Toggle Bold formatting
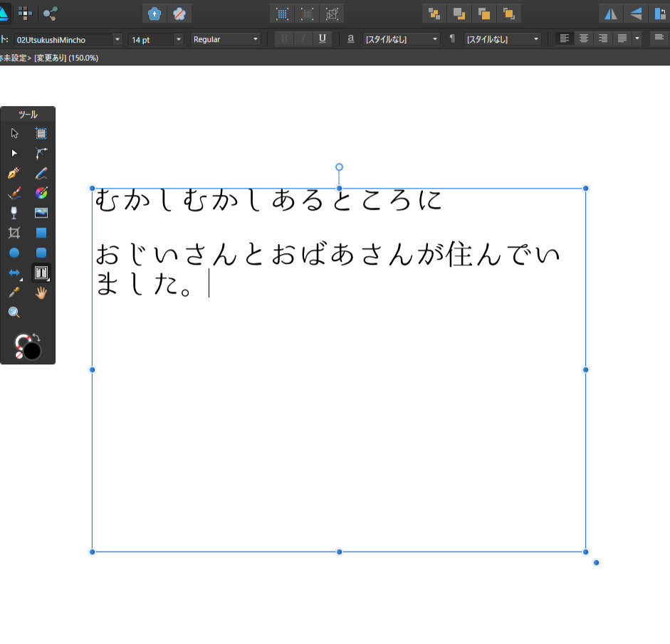This screenshot has height=644, width=670. pyautogui.click(x=284, y=39)
